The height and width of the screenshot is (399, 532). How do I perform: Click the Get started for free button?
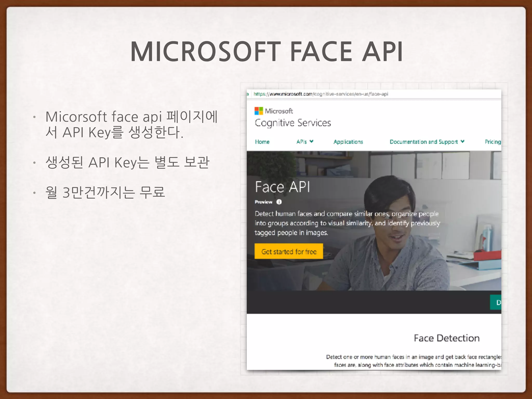(289, 251)
